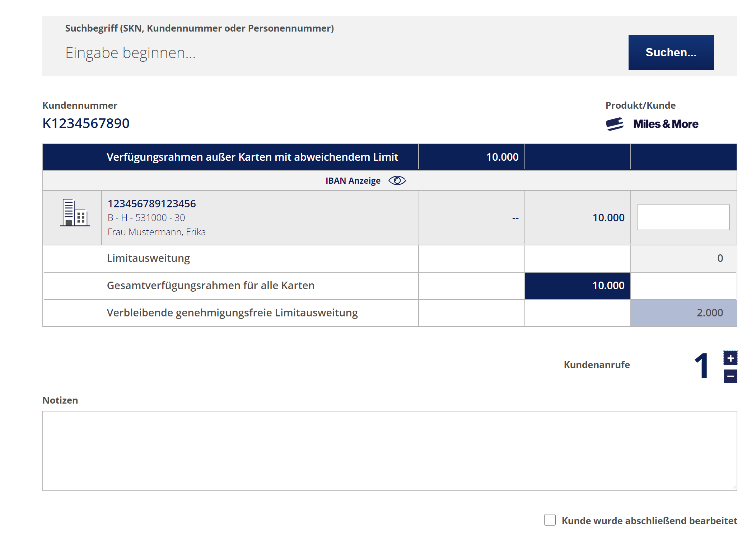Screen dimensions: 756x546
Task: Click the Miles & More card icon
Action: tap(615, 124)
